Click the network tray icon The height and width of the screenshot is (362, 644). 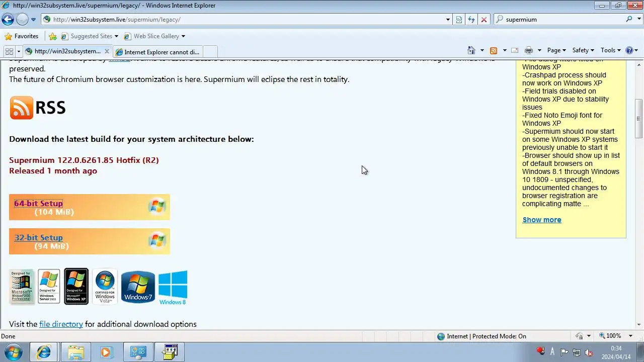pos(576,352)
